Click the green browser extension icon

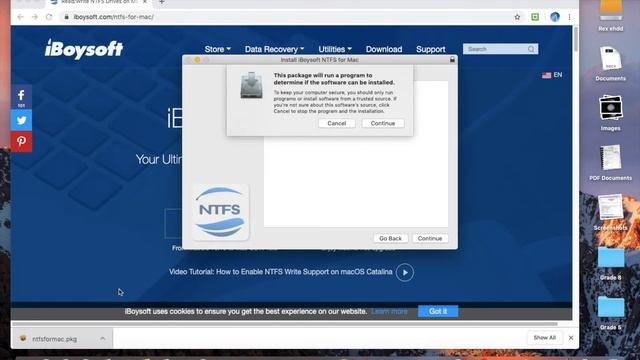(535, 17)
